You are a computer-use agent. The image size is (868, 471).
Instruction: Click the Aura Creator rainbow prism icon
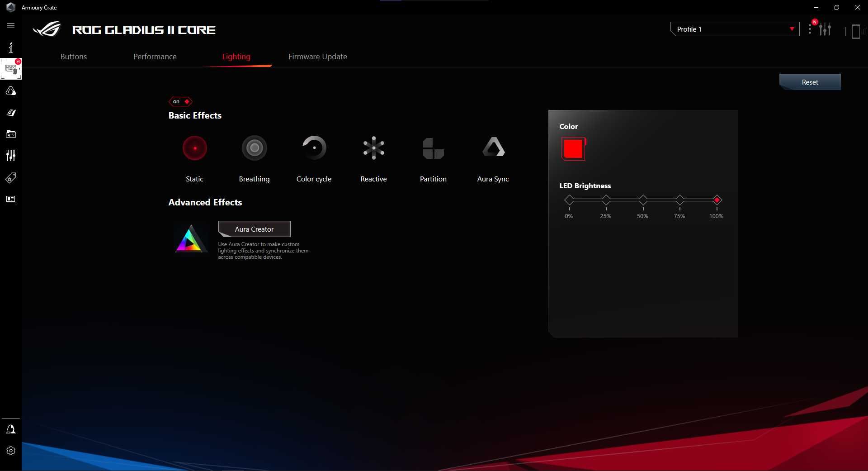point(191,238)
